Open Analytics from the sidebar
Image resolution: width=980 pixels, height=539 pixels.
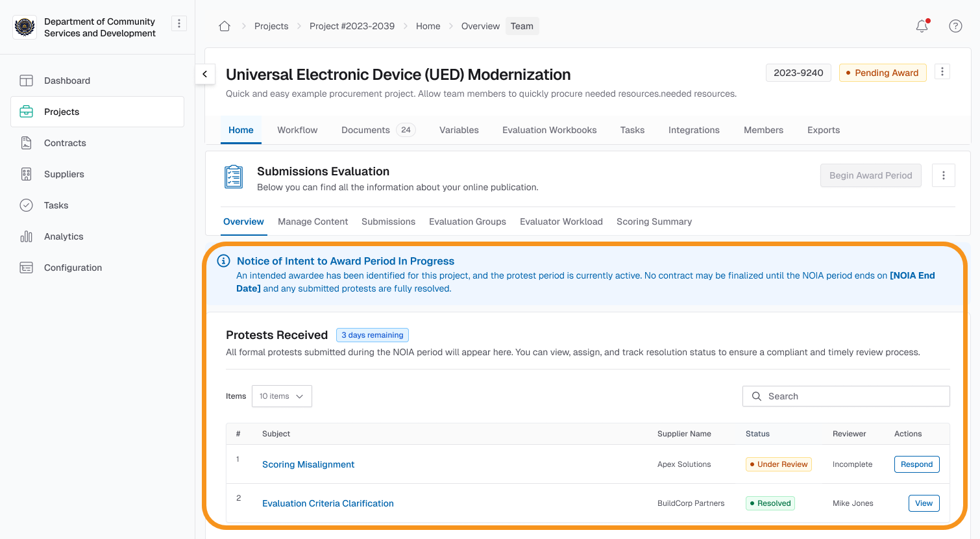point(64,236)
